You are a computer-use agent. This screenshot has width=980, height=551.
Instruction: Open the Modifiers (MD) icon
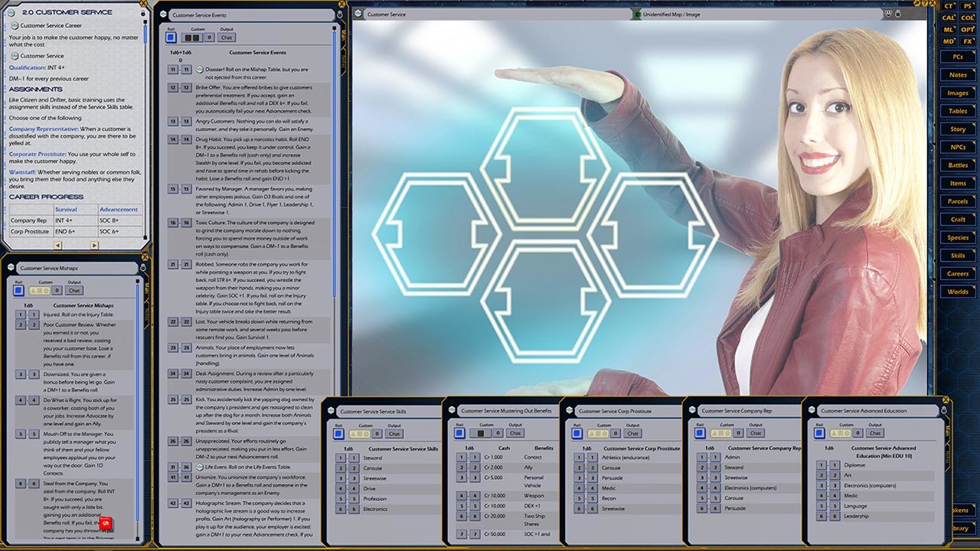948,41
